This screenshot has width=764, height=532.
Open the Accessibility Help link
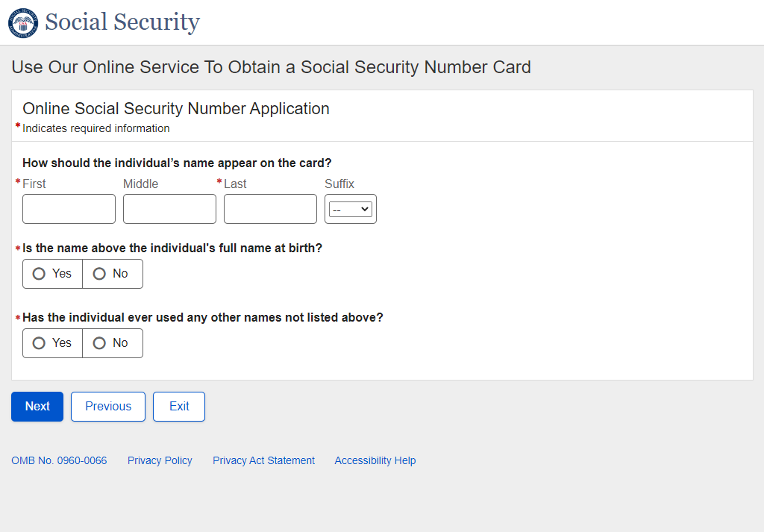375,460
